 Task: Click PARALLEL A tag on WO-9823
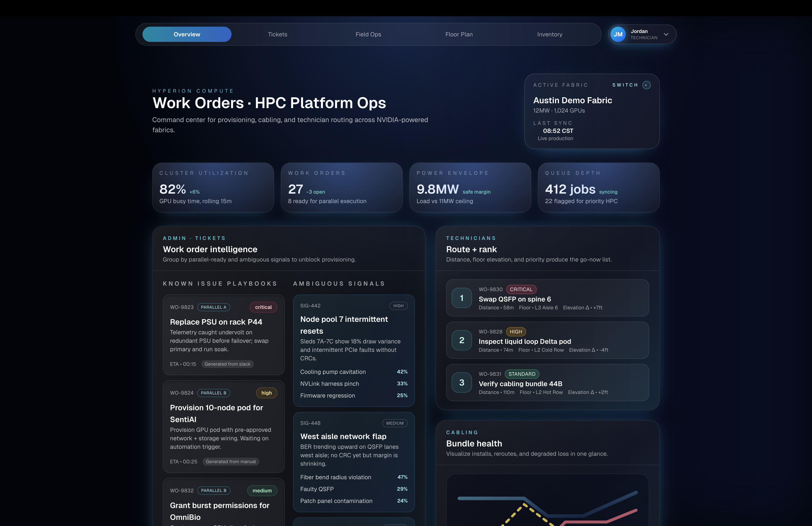click(x=214, y=307)
